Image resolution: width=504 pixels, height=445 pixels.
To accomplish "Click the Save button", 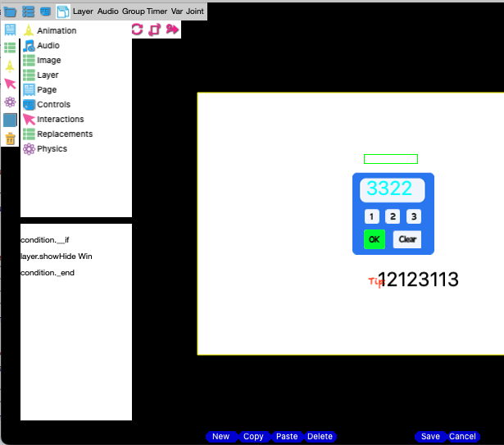I will point(430,436).
